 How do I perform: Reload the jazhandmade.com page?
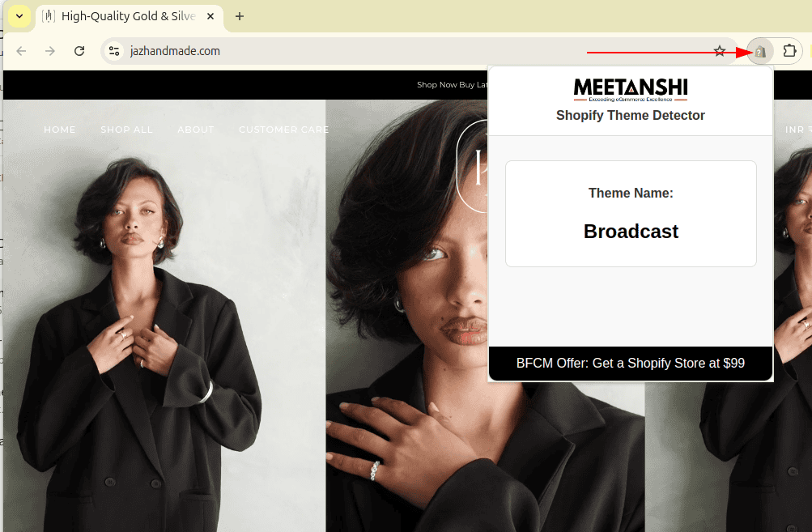click(79, 51)
